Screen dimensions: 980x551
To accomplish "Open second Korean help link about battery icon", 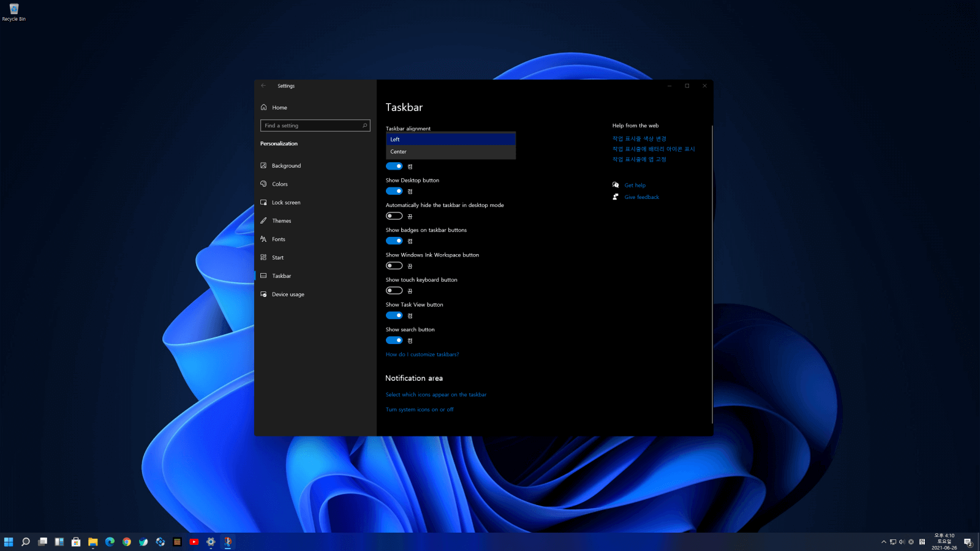I will [654, 149].
